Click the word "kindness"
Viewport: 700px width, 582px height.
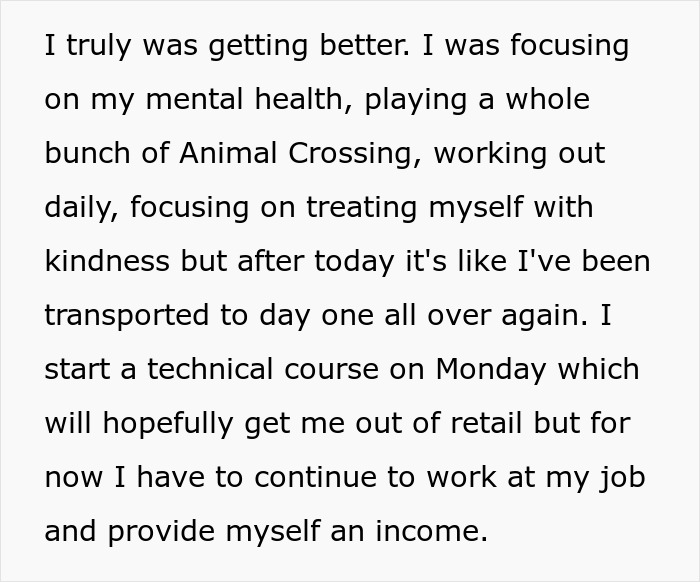(107, 261)
